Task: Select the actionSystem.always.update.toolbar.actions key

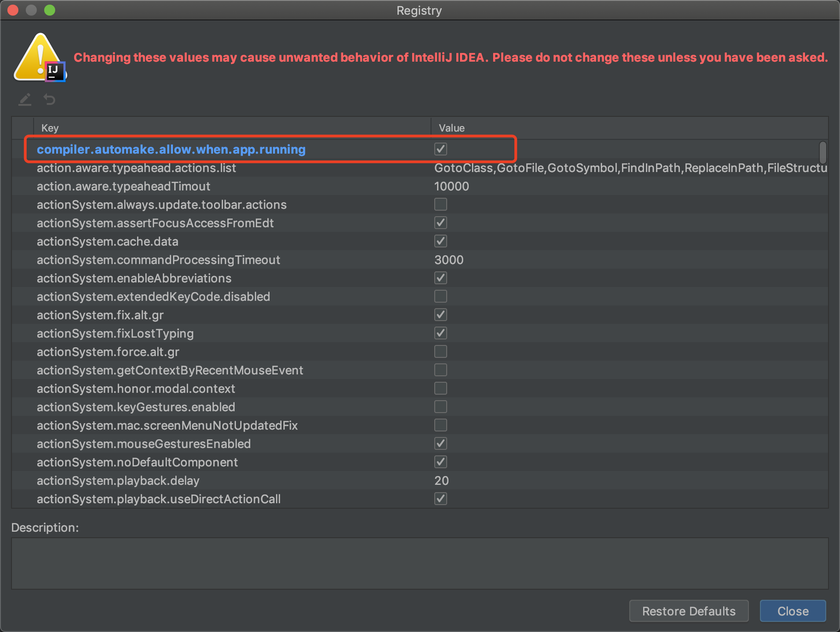Action: pos(161,205)
